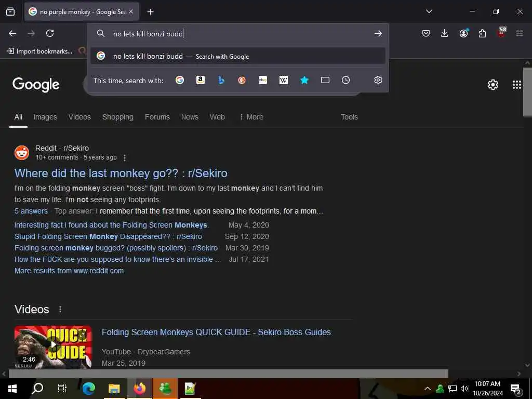This screenshot has height=399, width=532.
Task: Open a new tab with plus button
Action: coord(150,12)
